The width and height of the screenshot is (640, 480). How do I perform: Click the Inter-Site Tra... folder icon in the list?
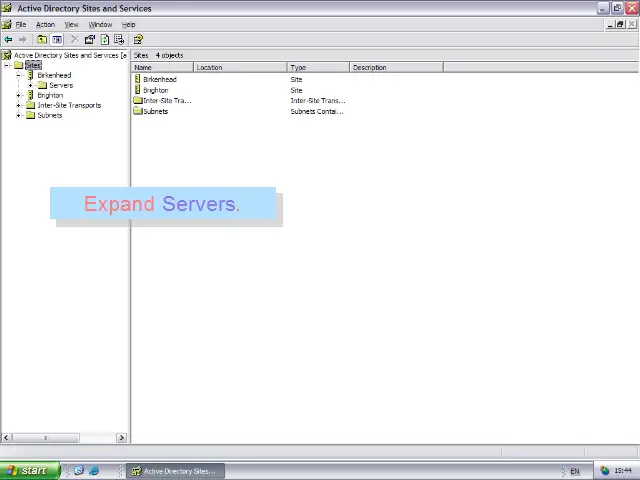pos(138,100)
